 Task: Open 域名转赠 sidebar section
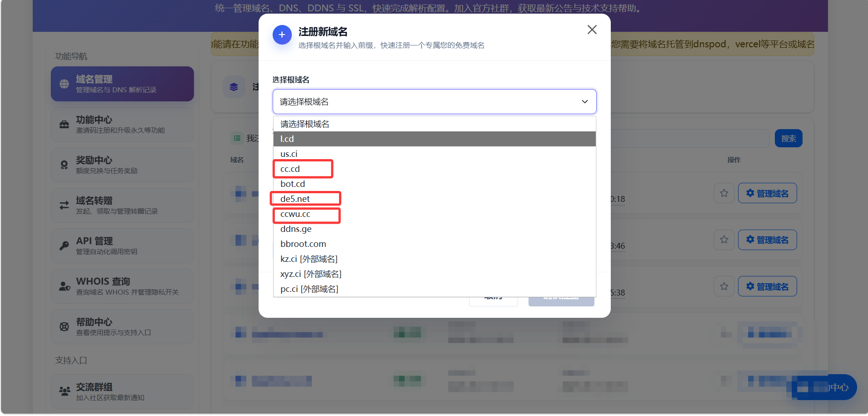coord(122,205)
